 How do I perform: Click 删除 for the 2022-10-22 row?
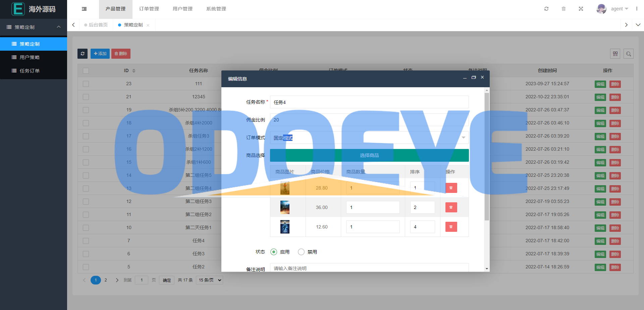615,97
